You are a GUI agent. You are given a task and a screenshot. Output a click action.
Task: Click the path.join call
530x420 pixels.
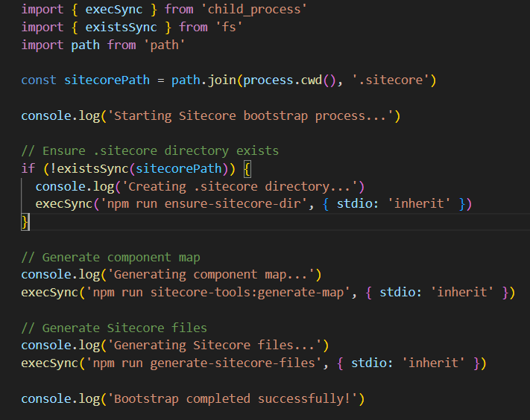point(204,80)
